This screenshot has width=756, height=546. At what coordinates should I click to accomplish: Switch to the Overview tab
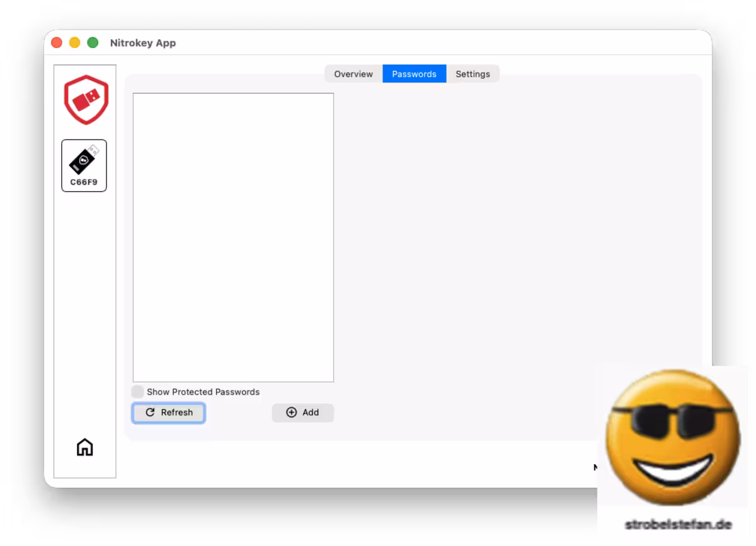pyautogui.click(x=352, y=74)
